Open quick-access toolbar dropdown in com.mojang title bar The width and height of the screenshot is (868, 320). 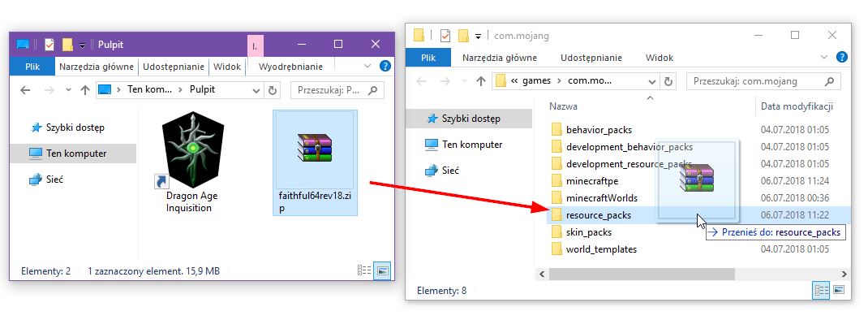(478, 36)
